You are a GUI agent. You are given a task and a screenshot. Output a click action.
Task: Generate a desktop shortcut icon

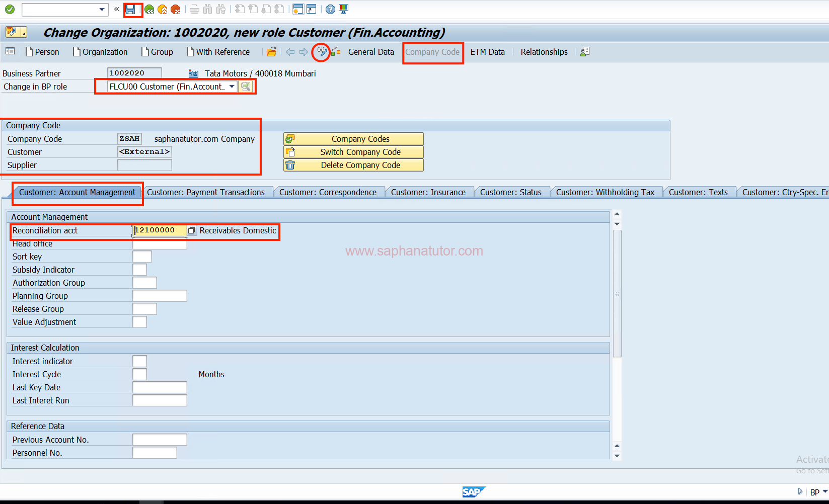coord(311,9)
